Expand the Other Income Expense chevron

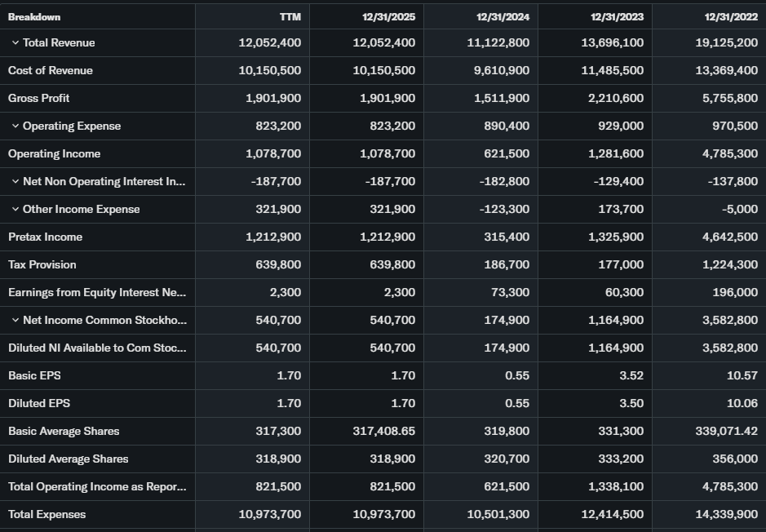(15, 209)
